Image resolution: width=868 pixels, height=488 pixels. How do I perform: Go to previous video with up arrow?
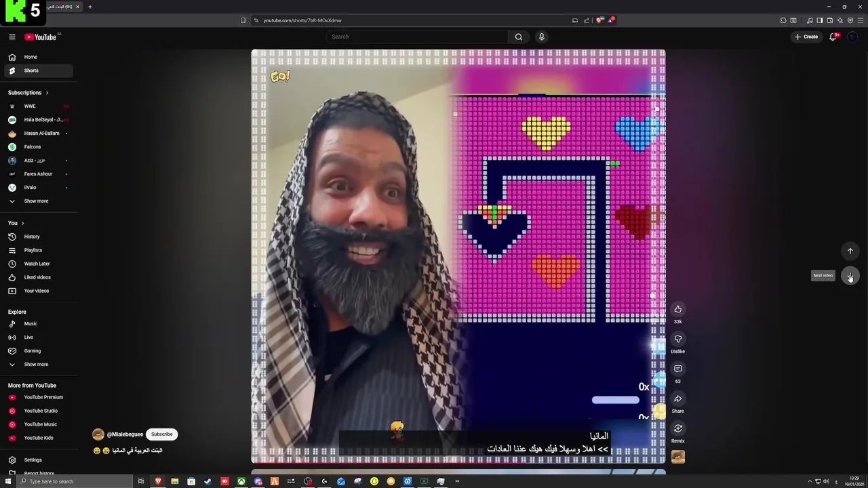click(850, 251)
